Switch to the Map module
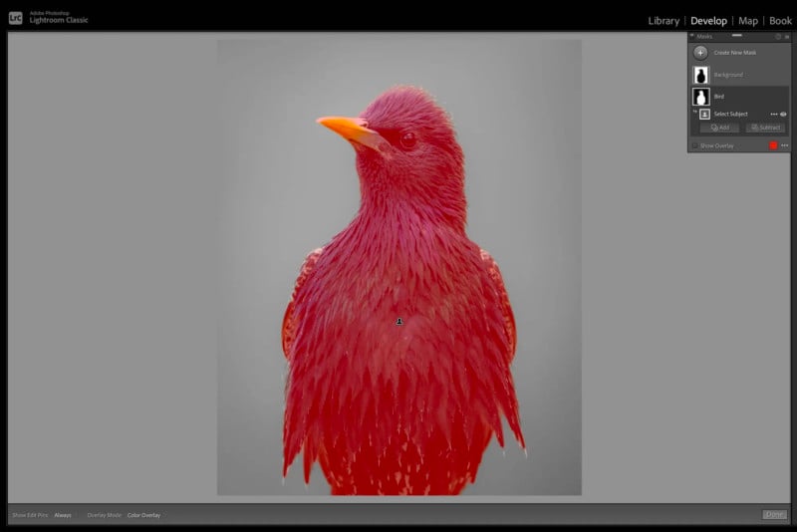Screen dimensions: 797x532 pyautogui.click(x=748, y=21)
